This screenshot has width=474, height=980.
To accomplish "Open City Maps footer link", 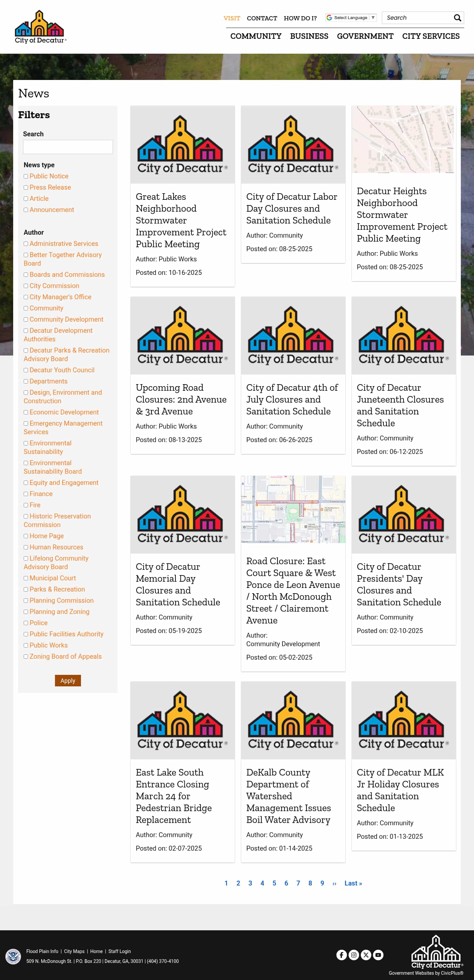I will click(74, 951).
